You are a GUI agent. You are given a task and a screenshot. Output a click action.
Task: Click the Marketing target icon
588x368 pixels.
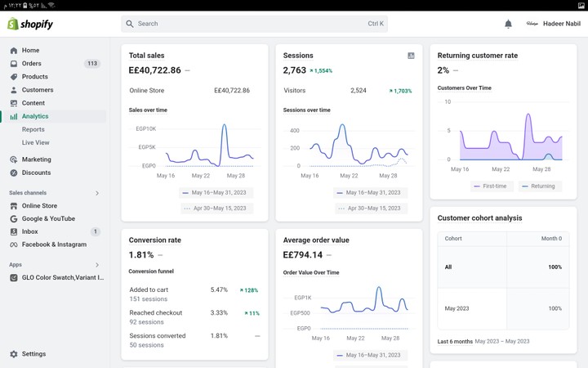[14, 159]
